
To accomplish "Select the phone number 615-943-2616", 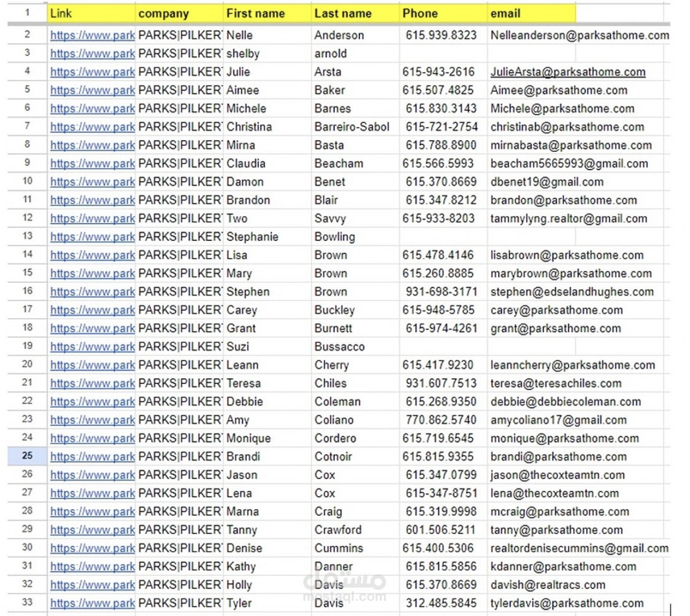I will (439, 72).
